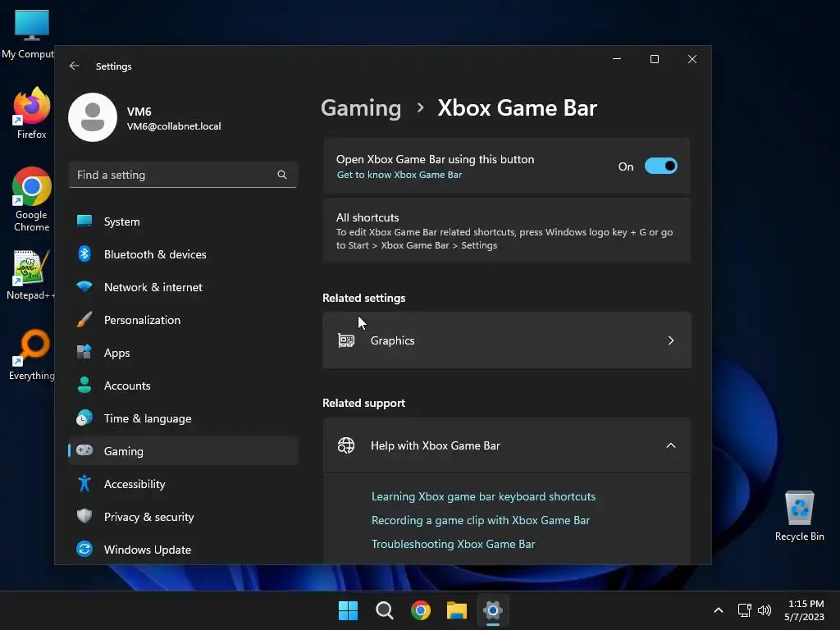This screenshot has width=840, height=630.
Task: Open the Accounts category
Action: click(183, 386)
